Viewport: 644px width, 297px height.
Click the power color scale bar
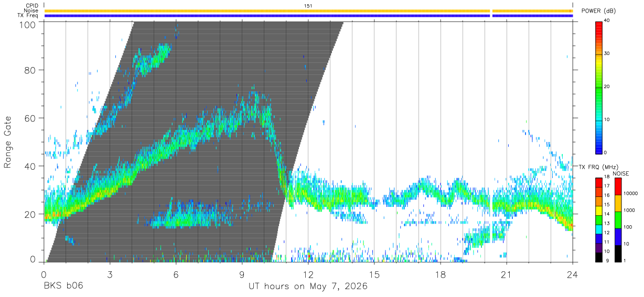click(x=599, y=87)
